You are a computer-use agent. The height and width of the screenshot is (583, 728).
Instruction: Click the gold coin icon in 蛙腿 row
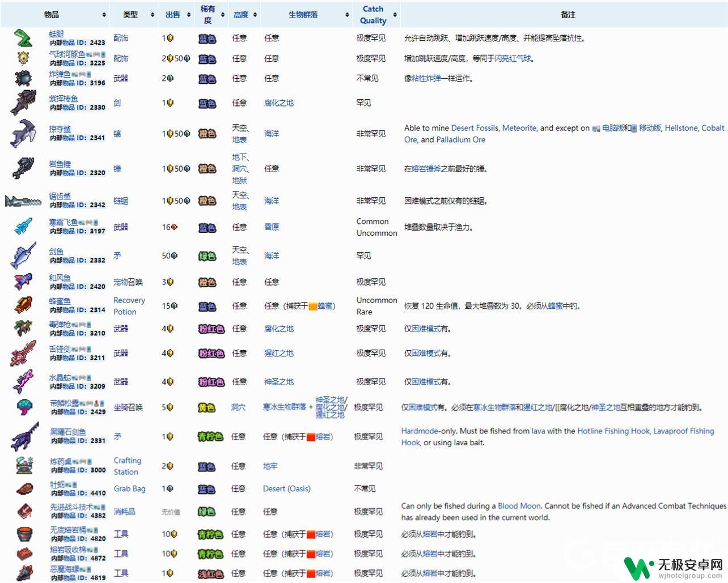pos(170,38)
